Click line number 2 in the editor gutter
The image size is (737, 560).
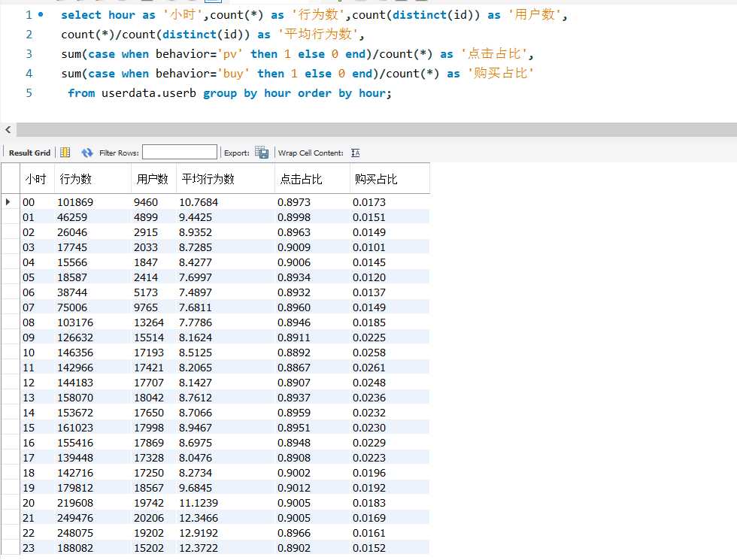tap(29, 35)
